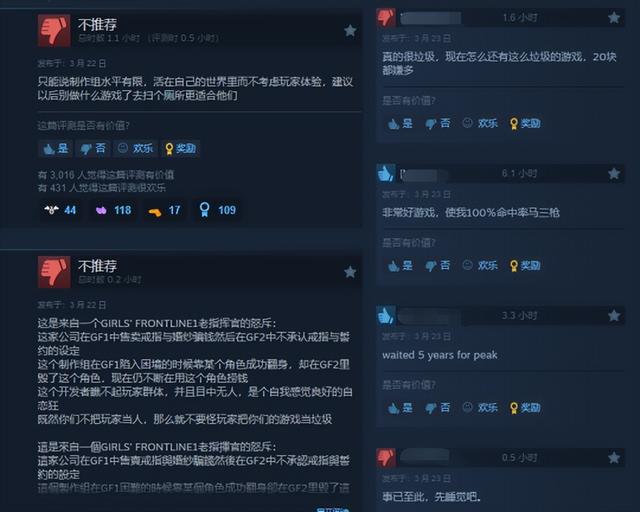Screen dimensions: 640x512
Task: Click the red thumbs-down icon of the first review
Action: [x=54, y=31]
